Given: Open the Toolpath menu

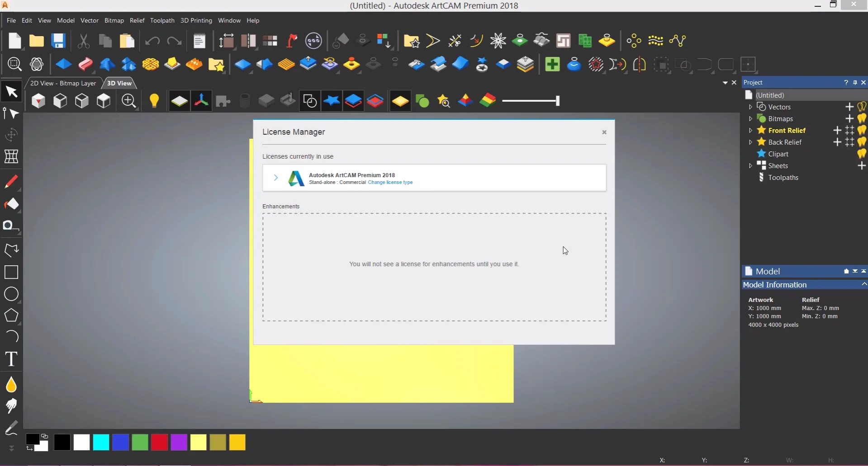Looking at the screenshot, I should click(162, 20).
